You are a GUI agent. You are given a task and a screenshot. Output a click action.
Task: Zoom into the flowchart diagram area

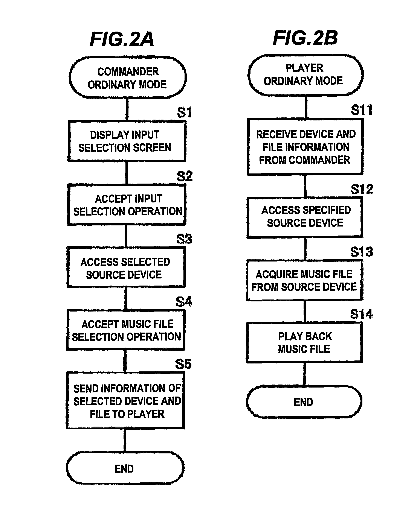[x=210, y=264]
